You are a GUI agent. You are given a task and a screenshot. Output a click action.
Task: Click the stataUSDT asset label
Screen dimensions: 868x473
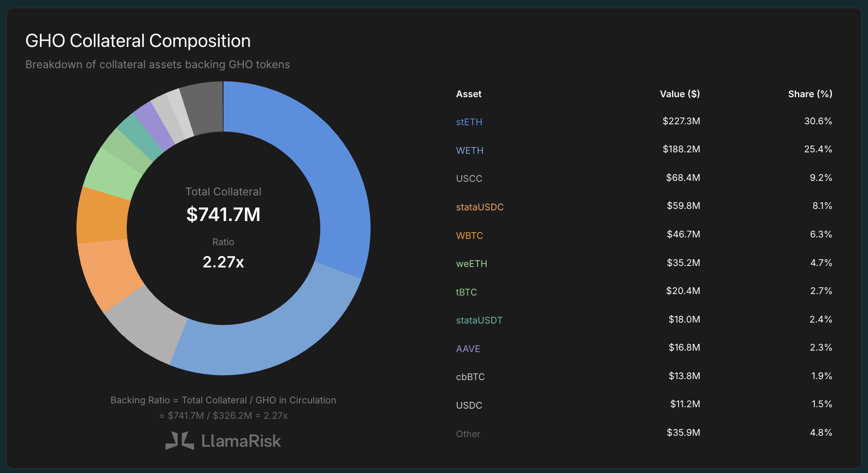[x=479, y=320]
